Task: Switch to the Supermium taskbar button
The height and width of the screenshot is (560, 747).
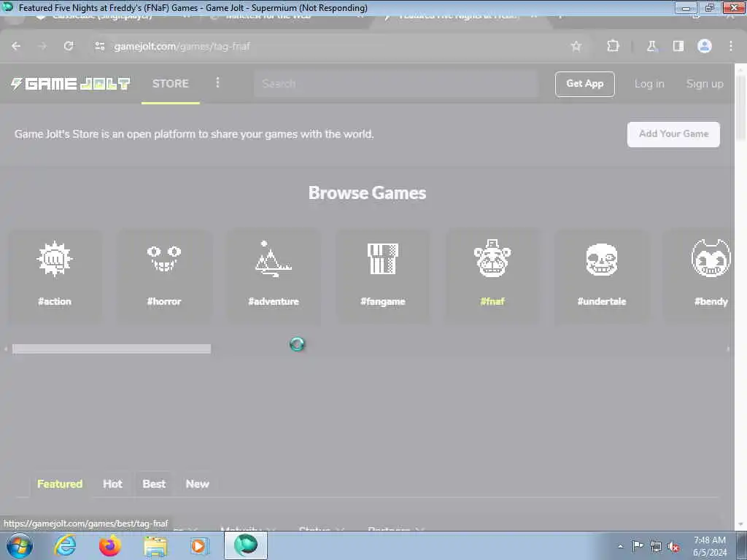Action: (x=246, y=545)
